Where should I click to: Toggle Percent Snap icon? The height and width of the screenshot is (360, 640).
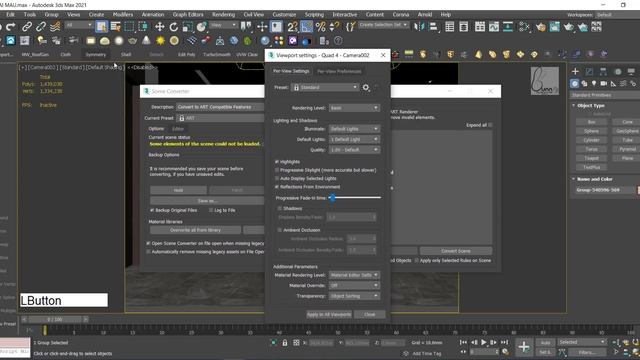[x=321, y=27]
